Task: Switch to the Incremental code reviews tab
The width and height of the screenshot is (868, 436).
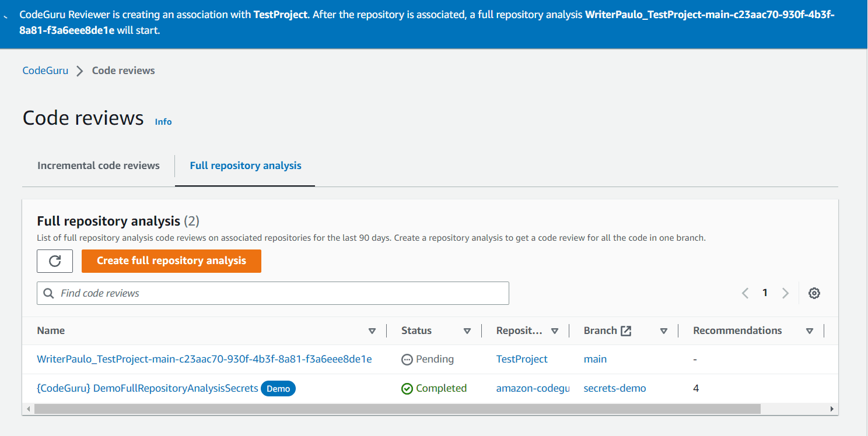Action: 98,166
